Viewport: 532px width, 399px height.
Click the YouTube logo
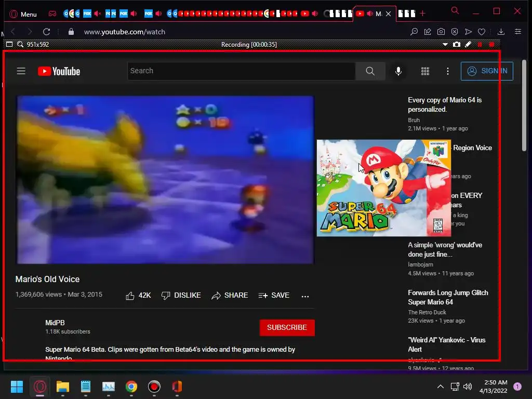(x=59, y=71)
